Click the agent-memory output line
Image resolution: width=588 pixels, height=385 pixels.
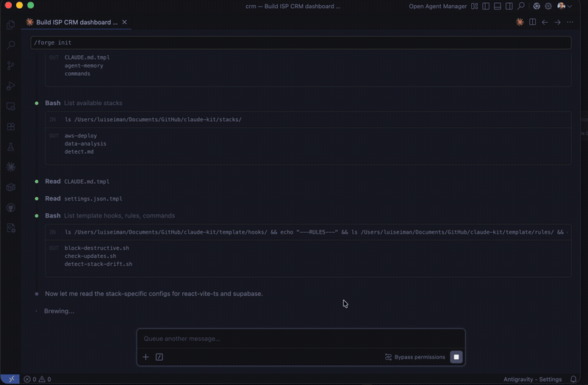pyautogui.click(x=84, y=65)
